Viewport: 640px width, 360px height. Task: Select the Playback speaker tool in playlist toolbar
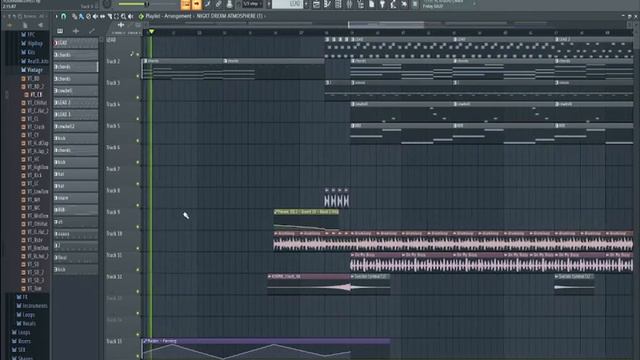click(x=130, y=16)
